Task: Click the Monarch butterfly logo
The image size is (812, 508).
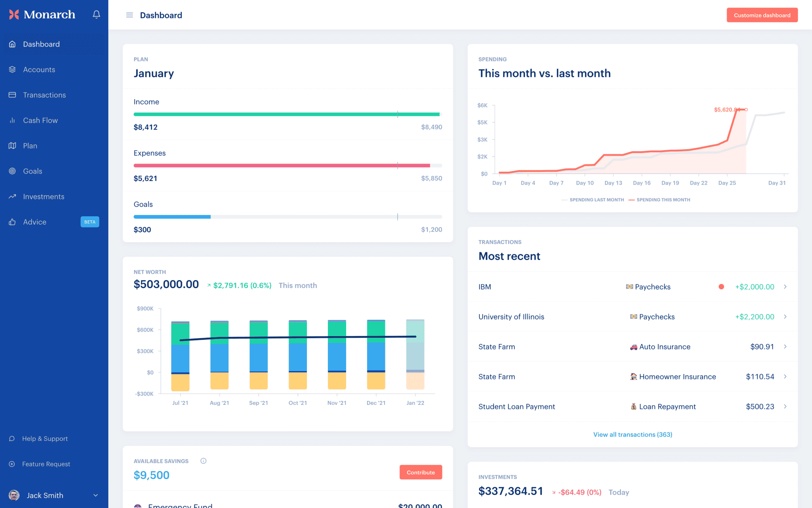Action: click(x=13, y=14)
